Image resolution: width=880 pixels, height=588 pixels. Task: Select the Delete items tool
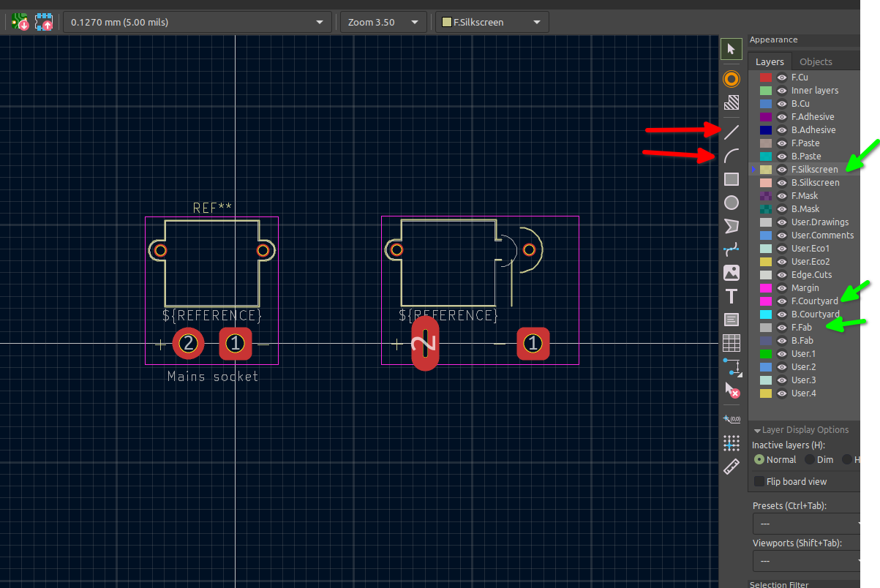(731, 390)
